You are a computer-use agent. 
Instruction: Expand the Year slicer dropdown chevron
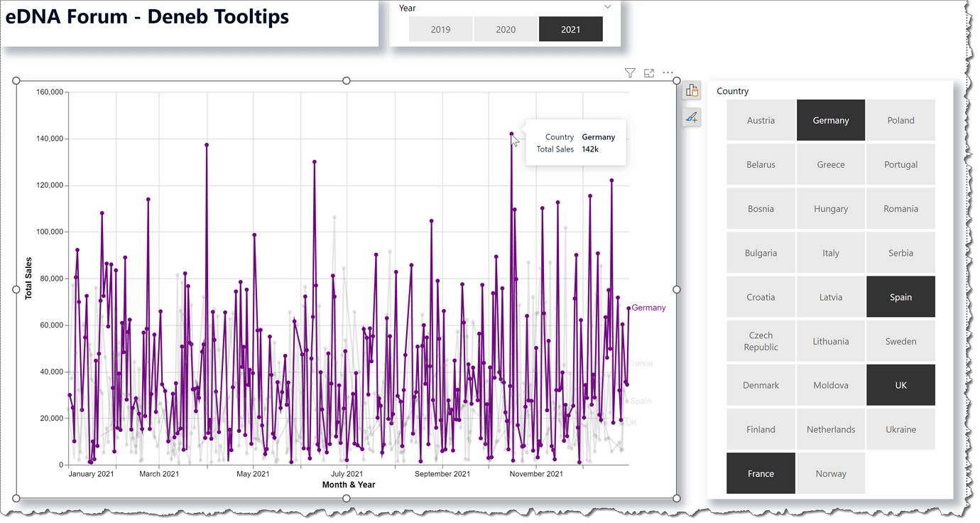pyautogui.click(x=607, y=6)
